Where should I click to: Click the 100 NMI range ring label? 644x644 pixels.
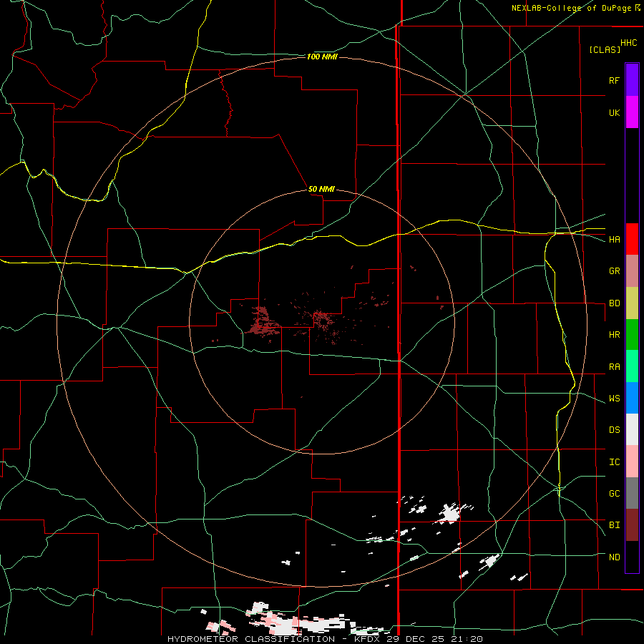[x=322, y=57]
